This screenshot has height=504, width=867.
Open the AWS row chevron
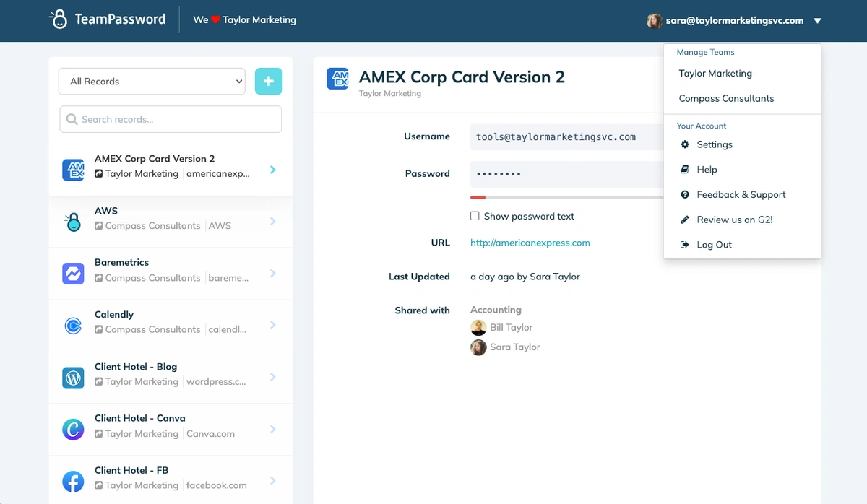(273, 221)
